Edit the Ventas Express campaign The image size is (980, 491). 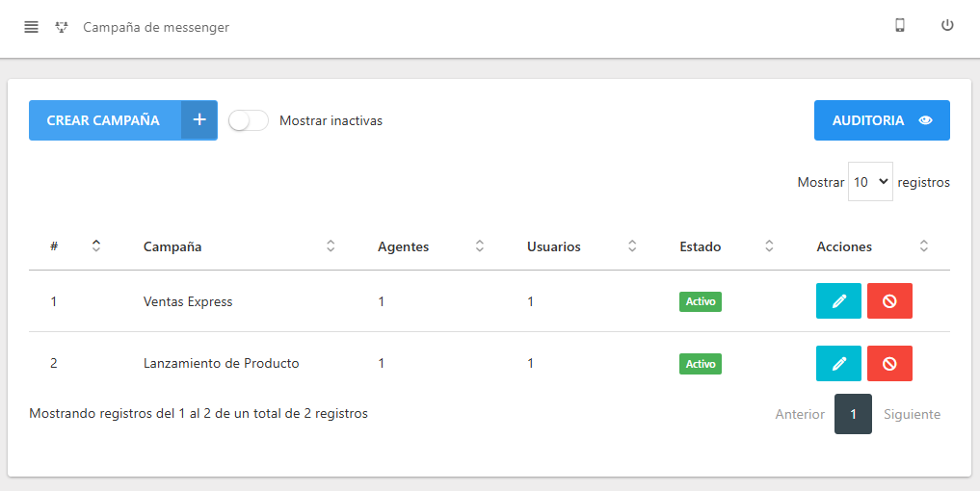(x=838, y=301)
